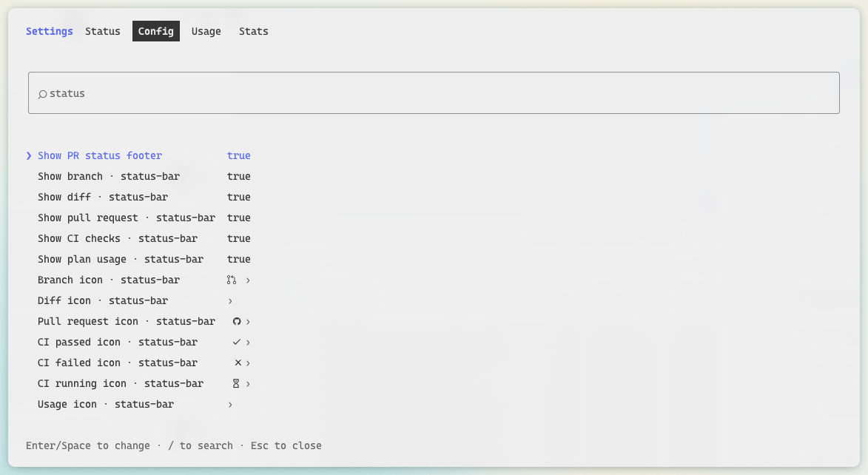Viewport: 868px width, 475px height.
Task: Open the Usage tab
Action: pos(206,32)
